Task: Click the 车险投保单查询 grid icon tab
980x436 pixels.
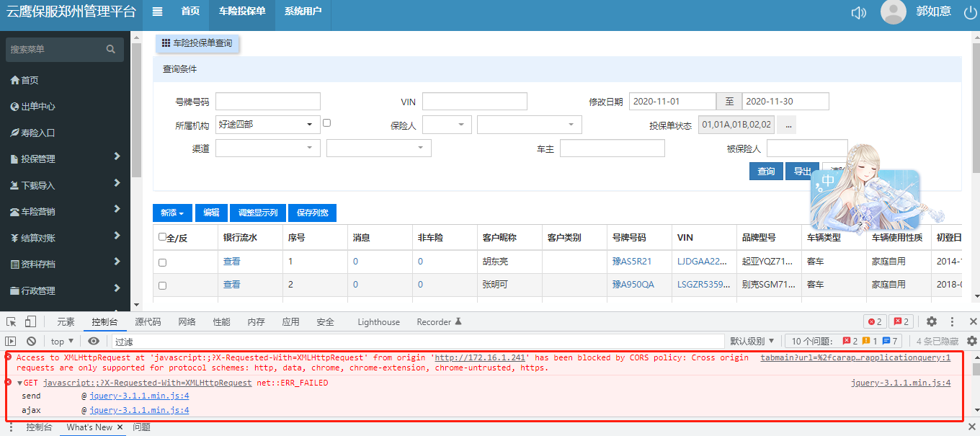Action: pyautogui.click(x=197, y=43)
